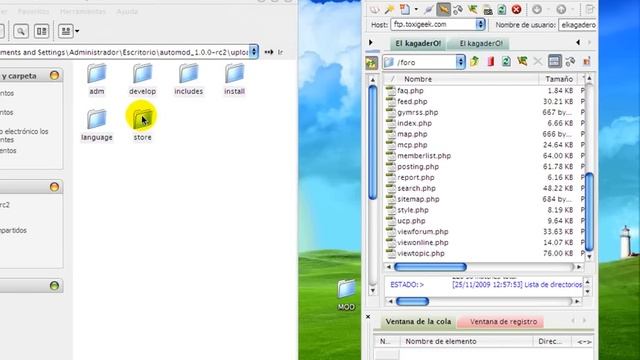Click the grey download arrow circle icon
Screen dimensions: 640x360
pos(537,9)
